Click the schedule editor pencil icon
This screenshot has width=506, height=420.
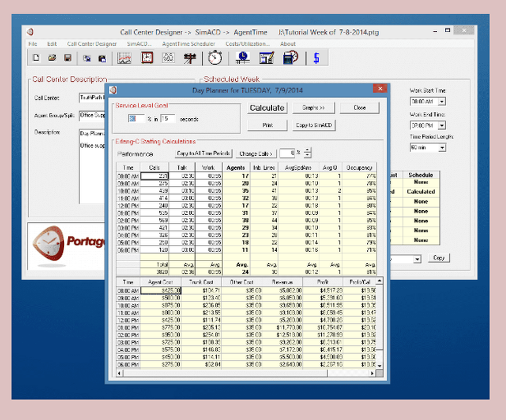coord(267,58)
